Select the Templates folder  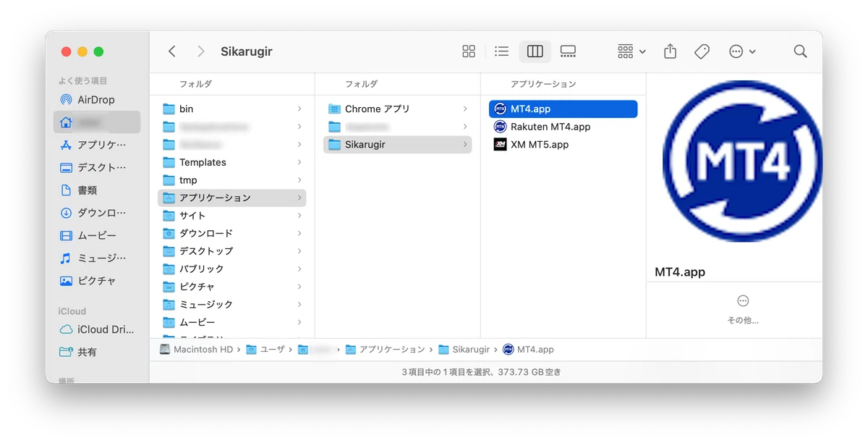pyautogui.click(x=231, y=162)
